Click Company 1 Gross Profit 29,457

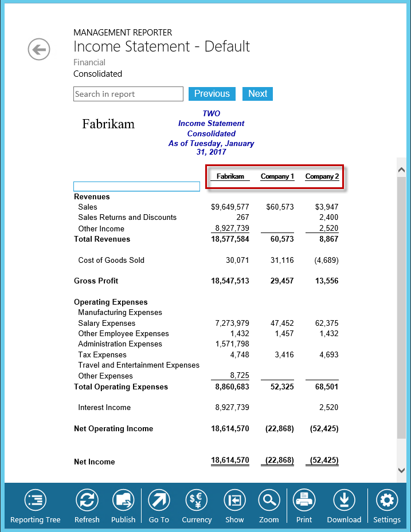[282, 281]
